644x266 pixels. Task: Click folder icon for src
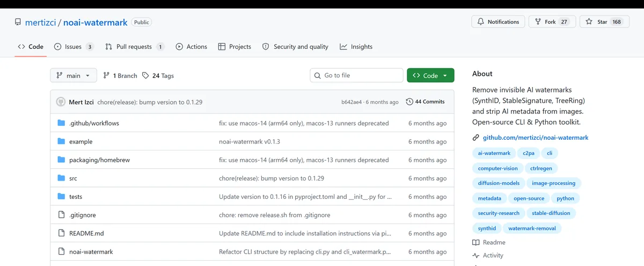click(61, 178)
